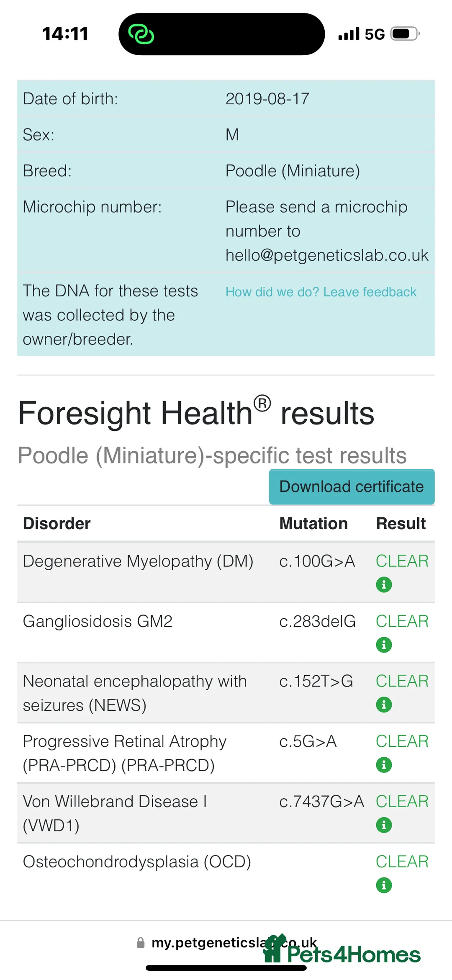Image resolution: width=452 pixels, height=980 pixels.
Task: Tap the 14:11 clock in status bar
Action: click(65, 34)
